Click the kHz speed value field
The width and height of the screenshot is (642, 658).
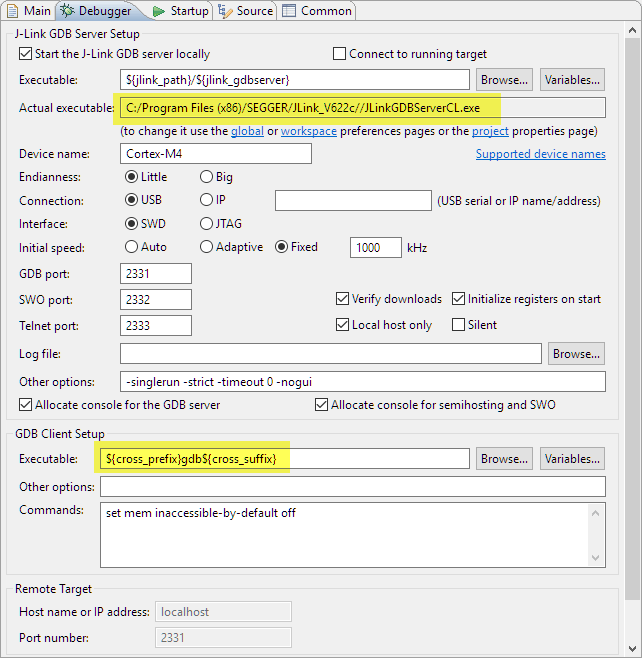376,248
